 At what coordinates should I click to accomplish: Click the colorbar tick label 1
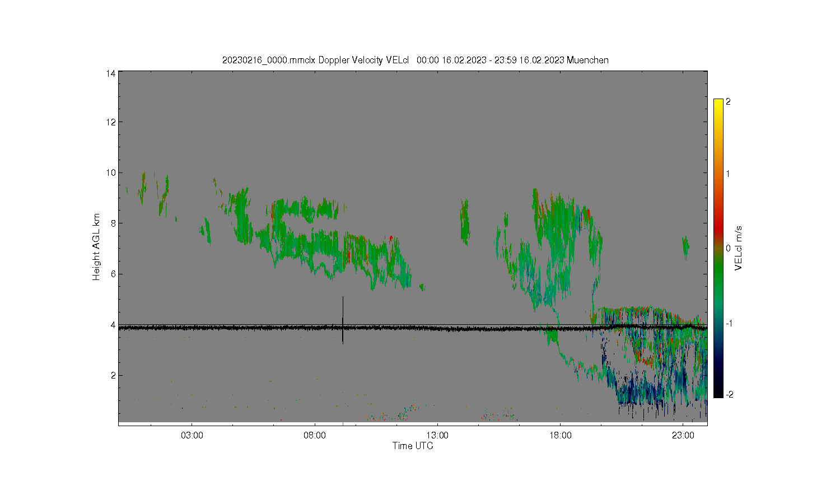(728, 174)
